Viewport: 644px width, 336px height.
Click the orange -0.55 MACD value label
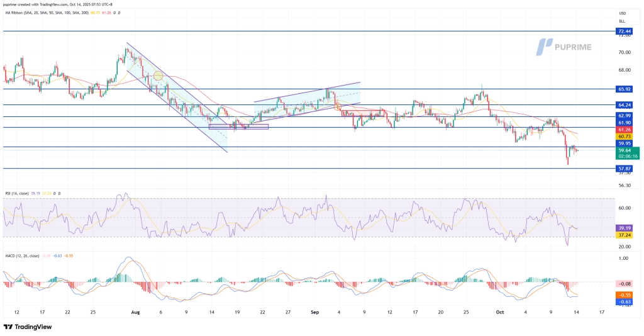(x=625, y=294)
